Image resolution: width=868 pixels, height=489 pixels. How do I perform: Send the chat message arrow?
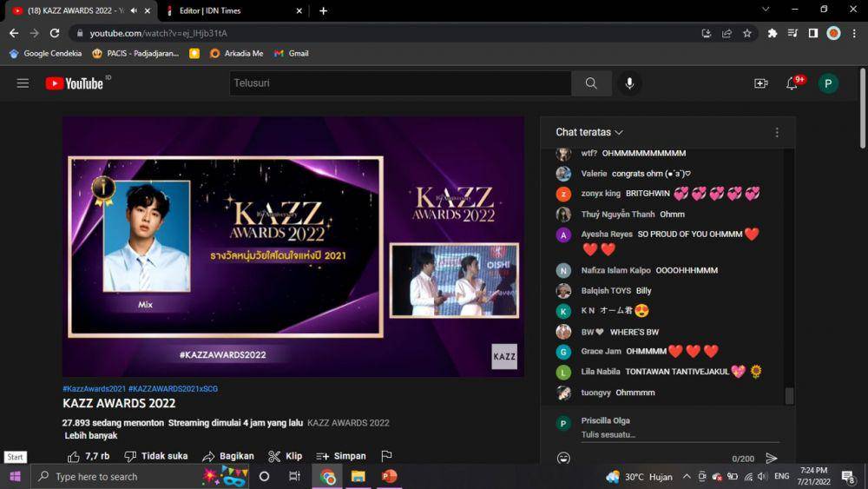coord(771,458)
